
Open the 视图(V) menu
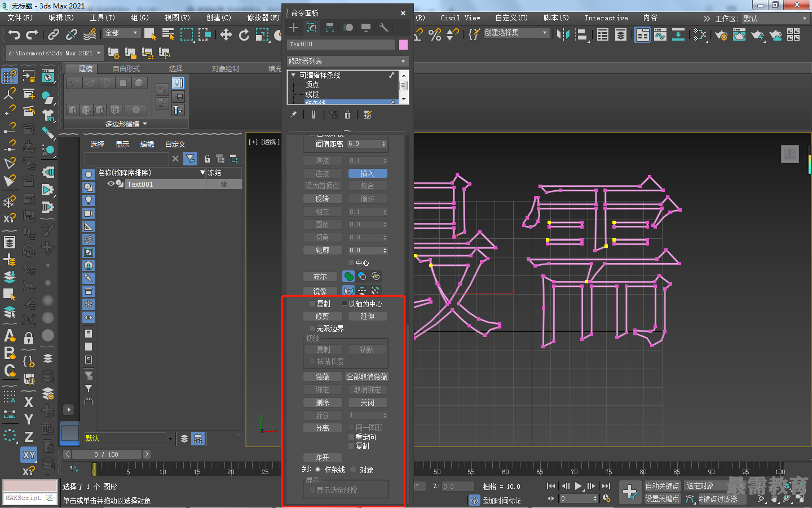[x=177, y=18]
